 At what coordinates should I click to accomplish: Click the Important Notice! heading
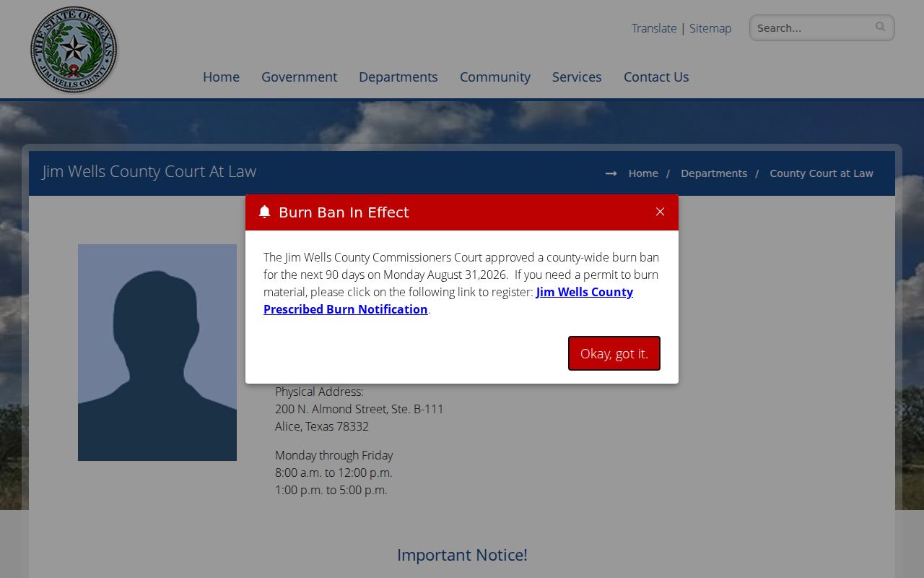(x=462, y=555)
